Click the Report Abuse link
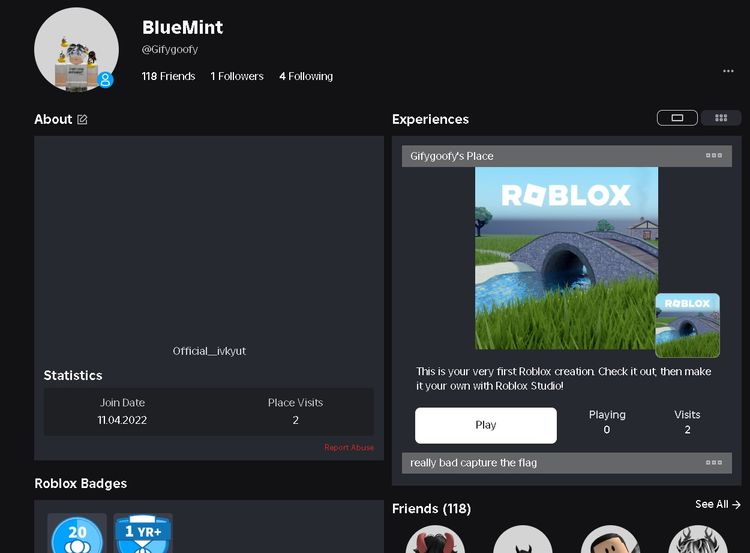The height and width of the screenshot is (553, 750). (349, 448)
